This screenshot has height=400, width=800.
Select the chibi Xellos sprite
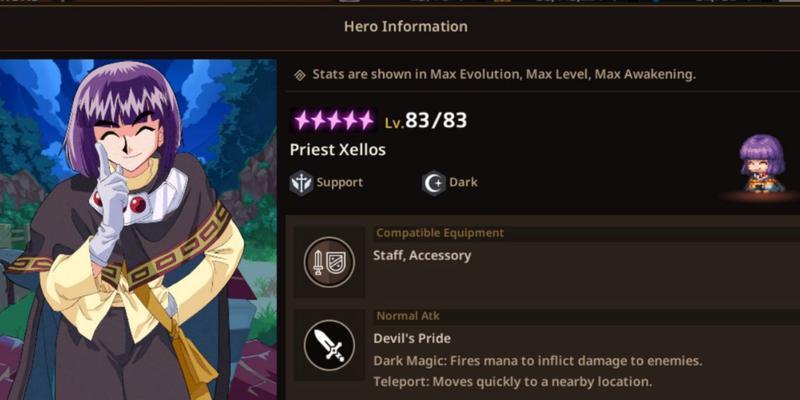pyautogui.click(x=762, y=164)
